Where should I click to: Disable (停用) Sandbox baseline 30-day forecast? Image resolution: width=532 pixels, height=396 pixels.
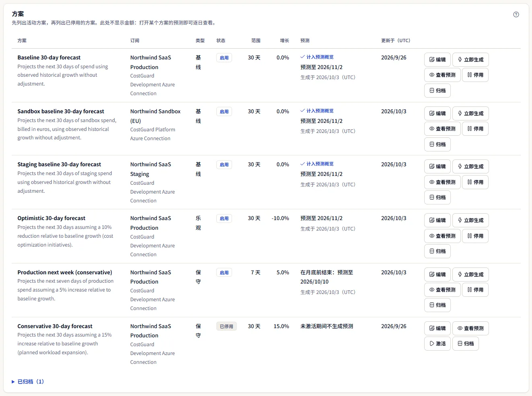[475, 129]
